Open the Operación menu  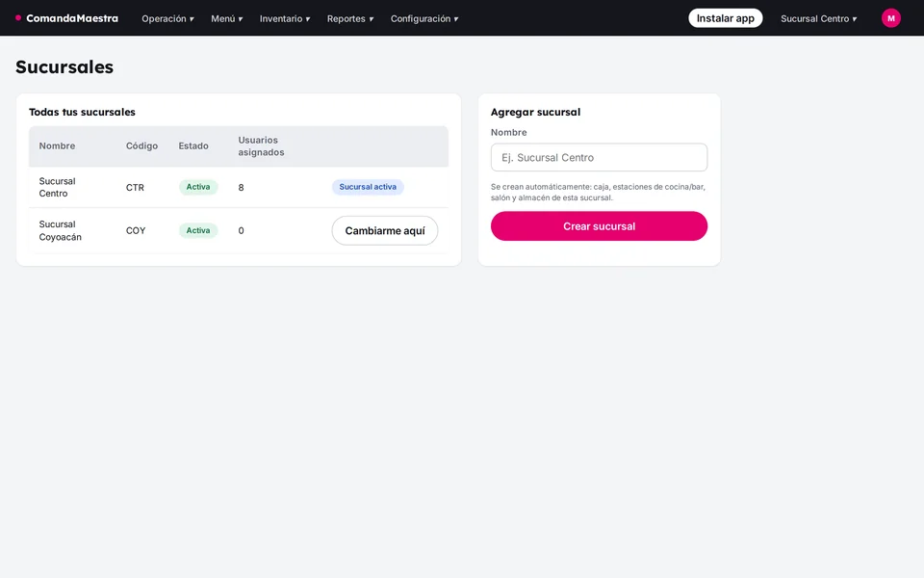pos(167,18)
